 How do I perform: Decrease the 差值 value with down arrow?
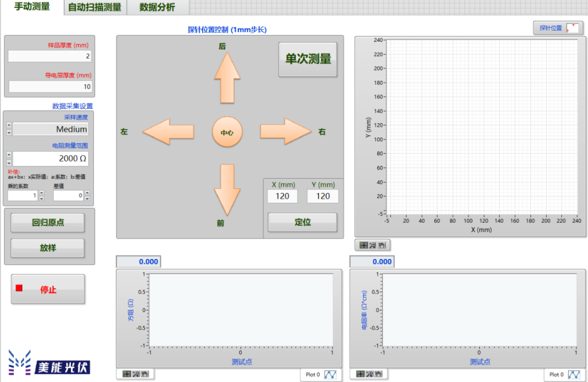(x=87, y=198)
